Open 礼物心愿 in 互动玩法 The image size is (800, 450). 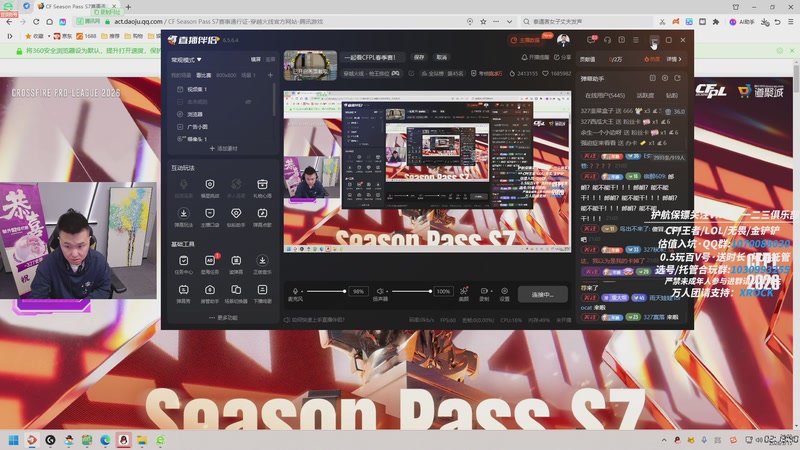click(262, 188)
